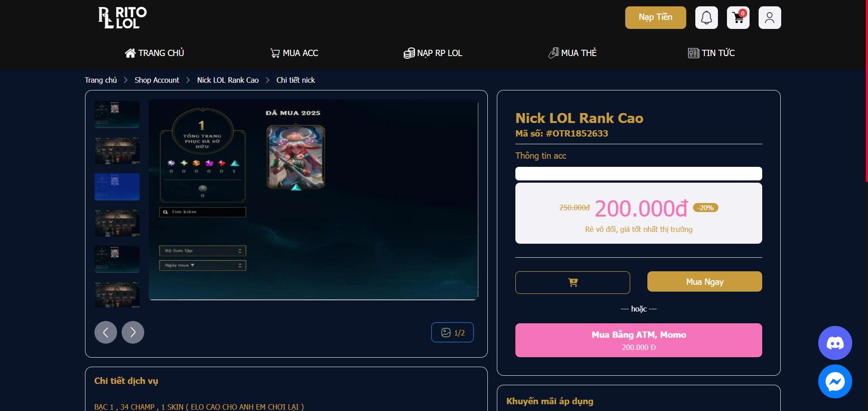Screen dimensions: 868x411
Task: Select TRANG CHỦ menu item
Action: [x=154, y=53]
